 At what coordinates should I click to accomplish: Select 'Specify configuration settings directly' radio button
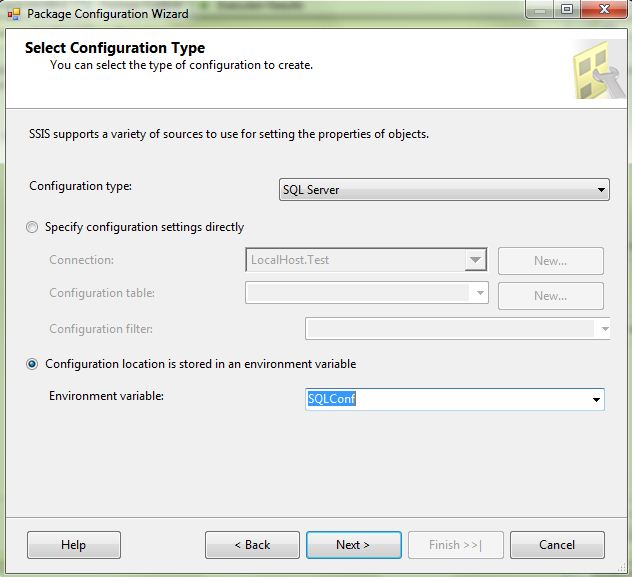pos(33,228)
